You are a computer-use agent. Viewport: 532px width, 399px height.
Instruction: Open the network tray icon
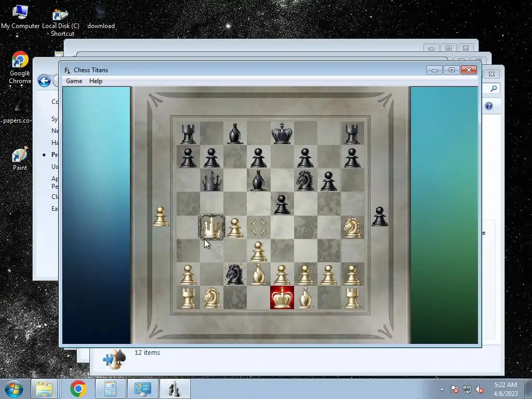click(467, 389)
